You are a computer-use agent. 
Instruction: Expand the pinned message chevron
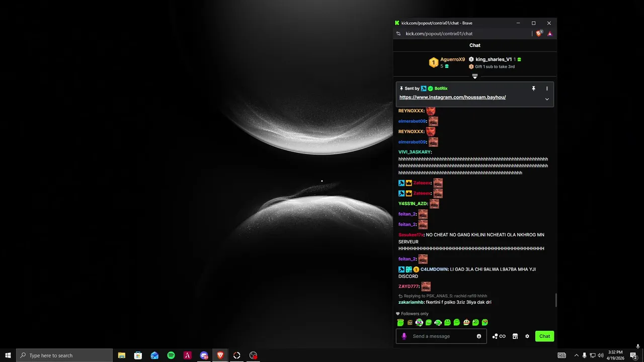click(x=547, y=99)
